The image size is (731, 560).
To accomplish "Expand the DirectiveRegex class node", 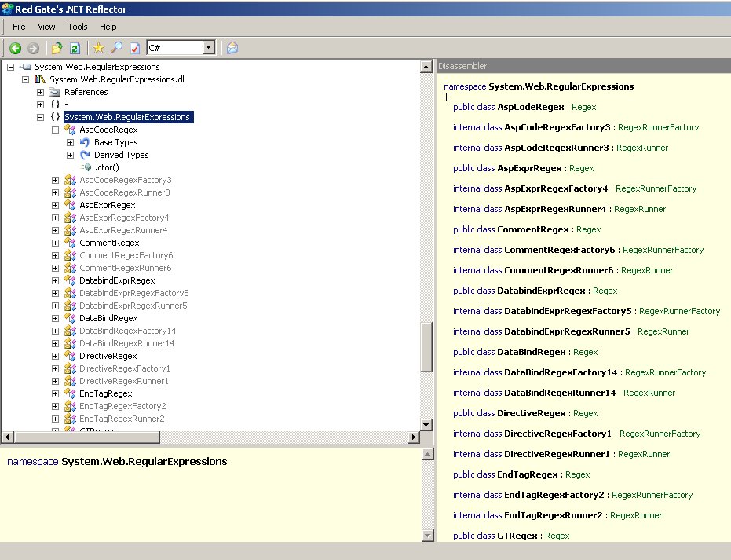I will click(x=55, y=357).
